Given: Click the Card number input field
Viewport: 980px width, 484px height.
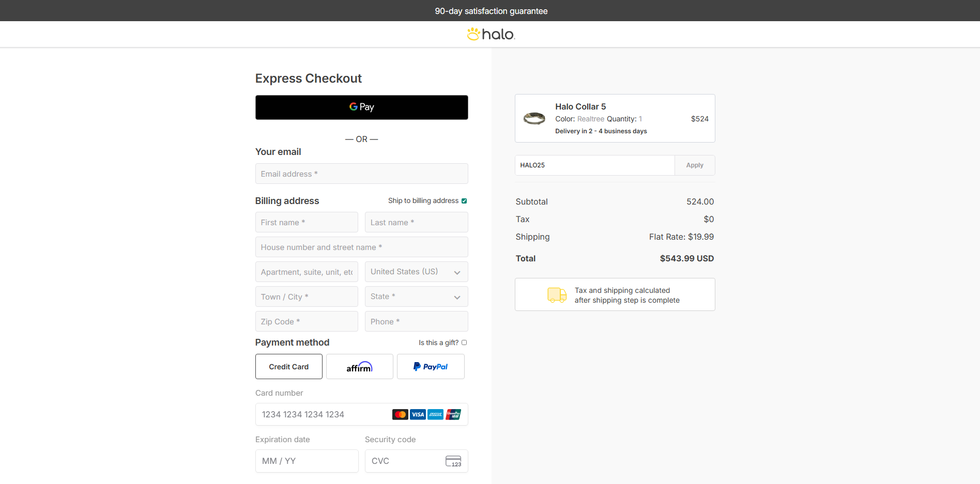Looking at the screenshot, I should [x=362, y=414].
